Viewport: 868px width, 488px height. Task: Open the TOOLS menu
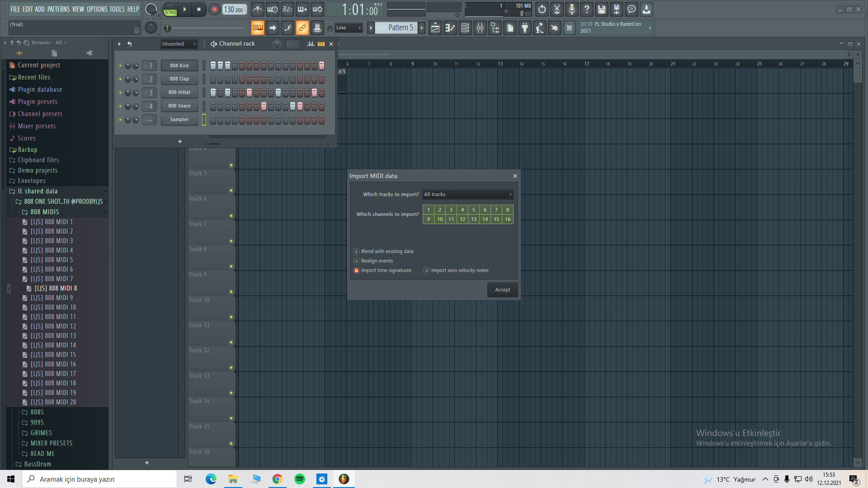coord(117,9)
